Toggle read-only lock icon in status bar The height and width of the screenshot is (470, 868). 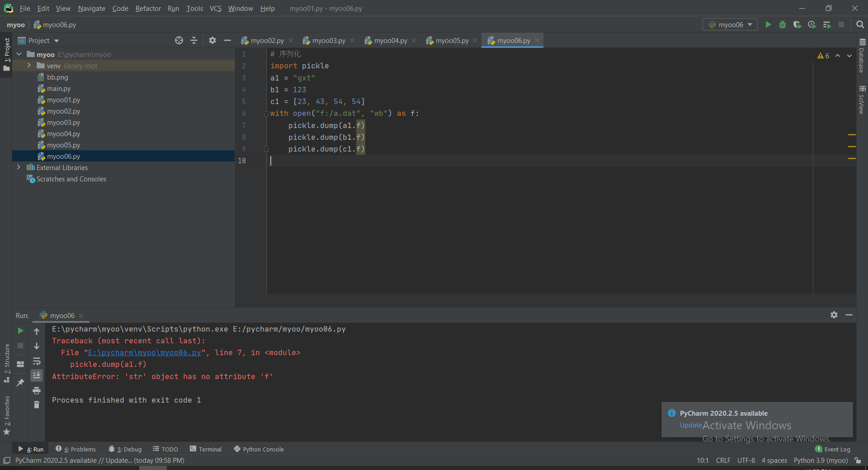(858, 461)
